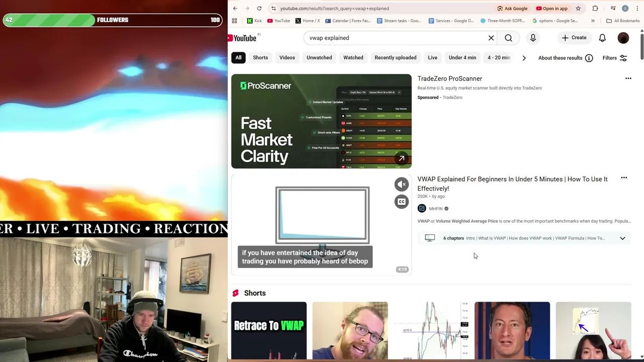Open the MHFIN channel avatar

pyautogui.click(x=422, y=209)
